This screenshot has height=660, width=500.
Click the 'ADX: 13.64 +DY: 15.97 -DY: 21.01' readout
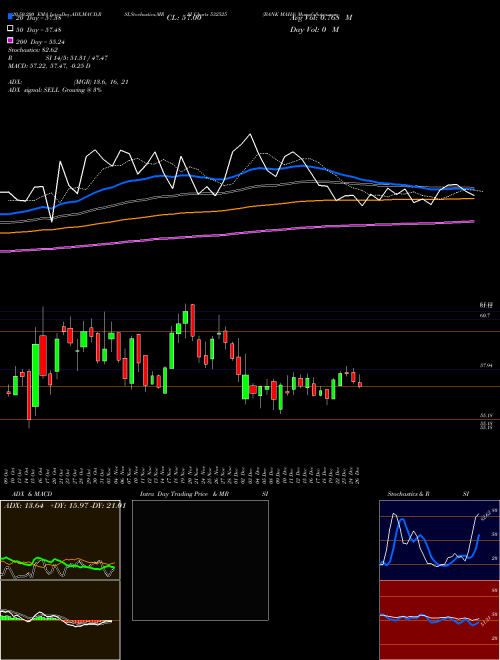(65, 506)
